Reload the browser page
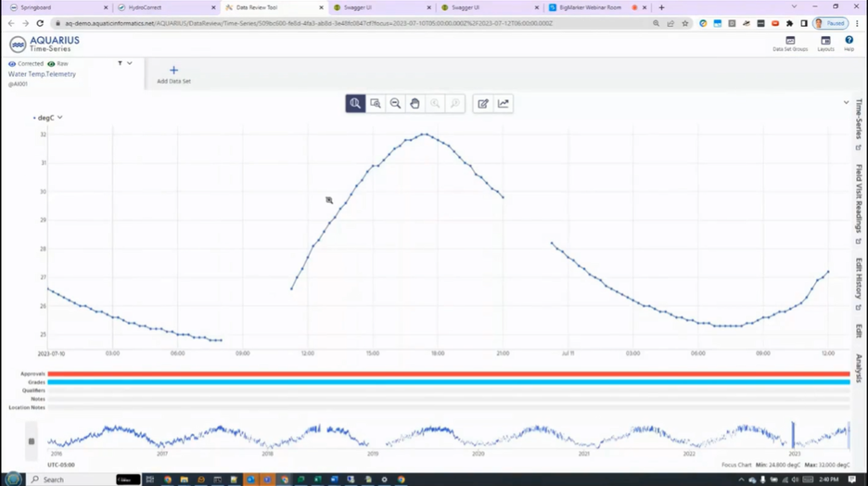 pos(40,23)
